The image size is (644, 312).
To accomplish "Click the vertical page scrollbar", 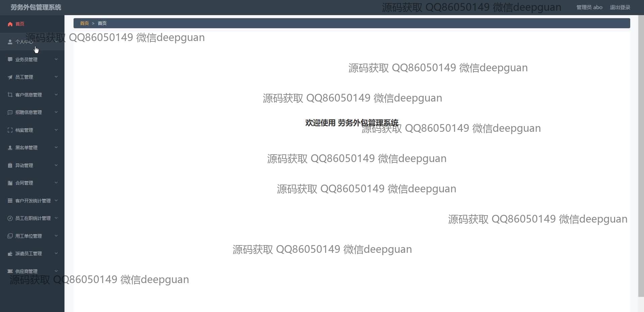I will (641, 156).
